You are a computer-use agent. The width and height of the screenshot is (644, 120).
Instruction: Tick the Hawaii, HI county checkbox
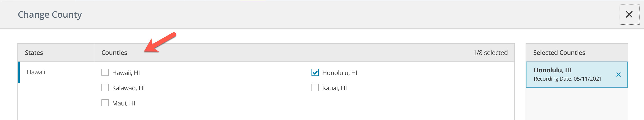105,72
